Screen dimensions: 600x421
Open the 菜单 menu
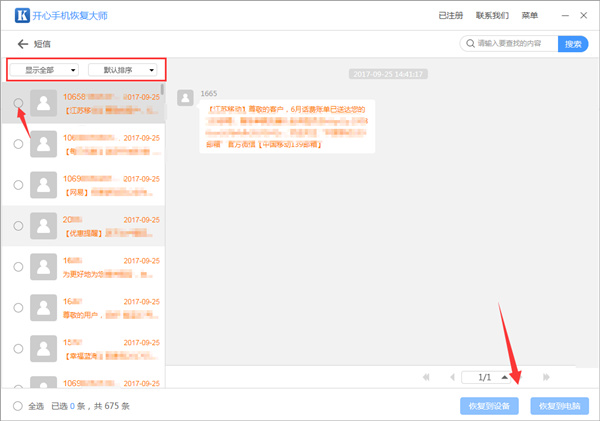pos(531,16)
